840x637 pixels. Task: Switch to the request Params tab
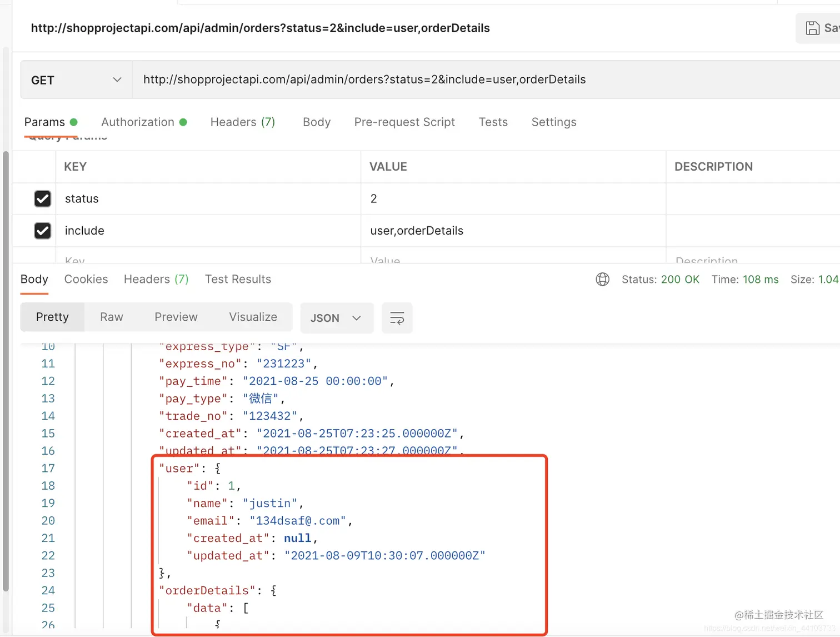click(51, 122)
